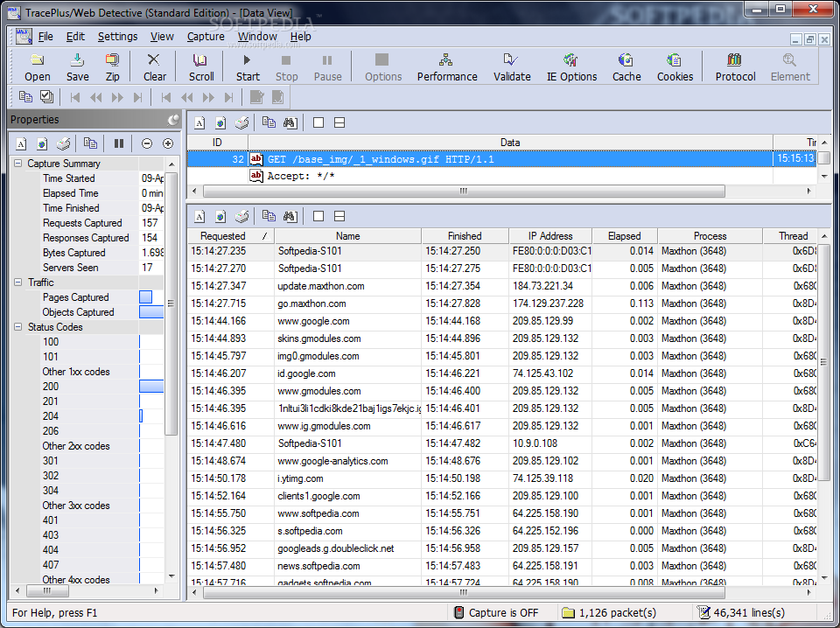Open the Capture menu
Viewport: 840px width, 628px height.
(x=206, y=37)
